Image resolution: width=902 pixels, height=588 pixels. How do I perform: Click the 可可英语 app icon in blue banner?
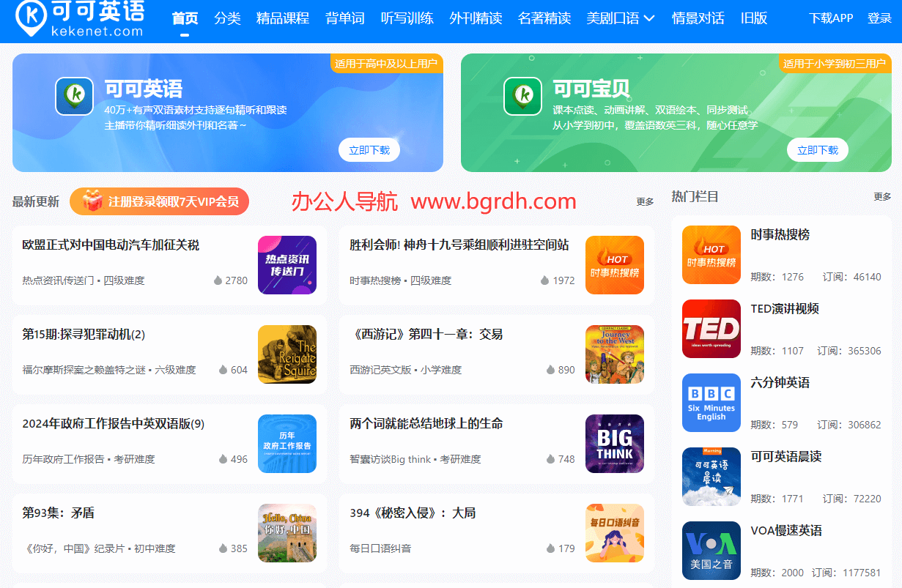pyautogui.click(x=75, y=96)
